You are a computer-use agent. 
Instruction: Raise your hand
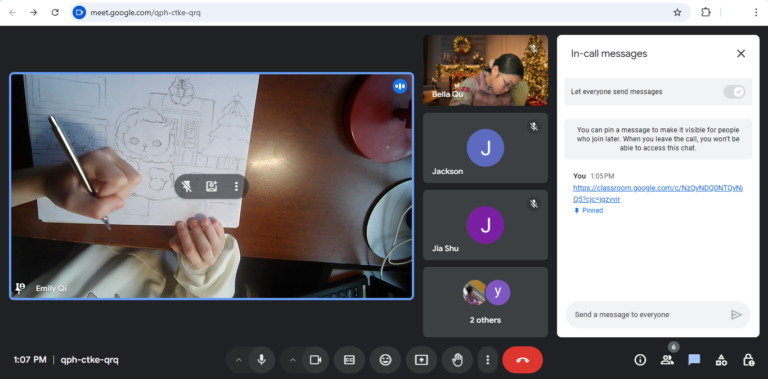457,360
